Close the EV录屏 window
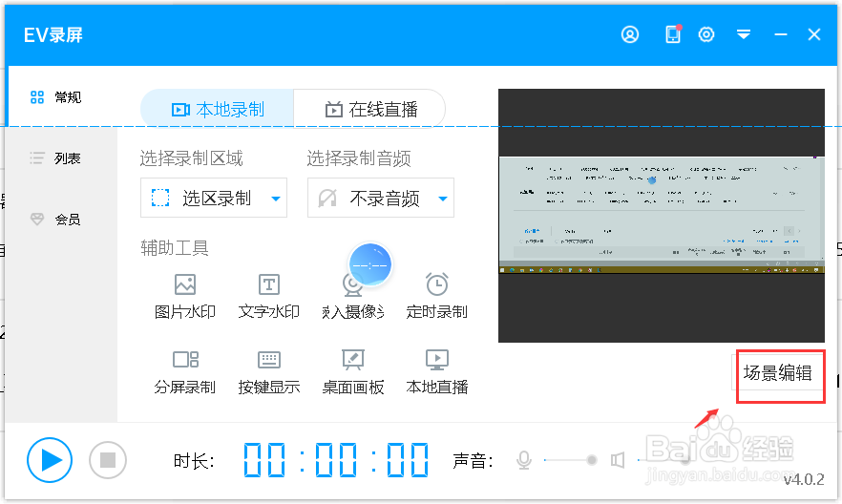This screenshot has width=842, height=504. pos(814,35)
